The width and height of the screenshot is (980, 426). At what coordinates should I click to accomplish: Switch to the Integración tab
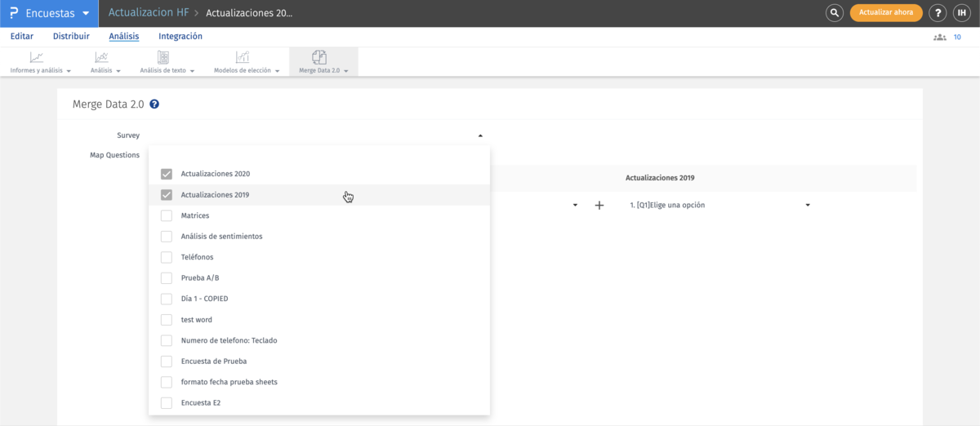point(180,37)
